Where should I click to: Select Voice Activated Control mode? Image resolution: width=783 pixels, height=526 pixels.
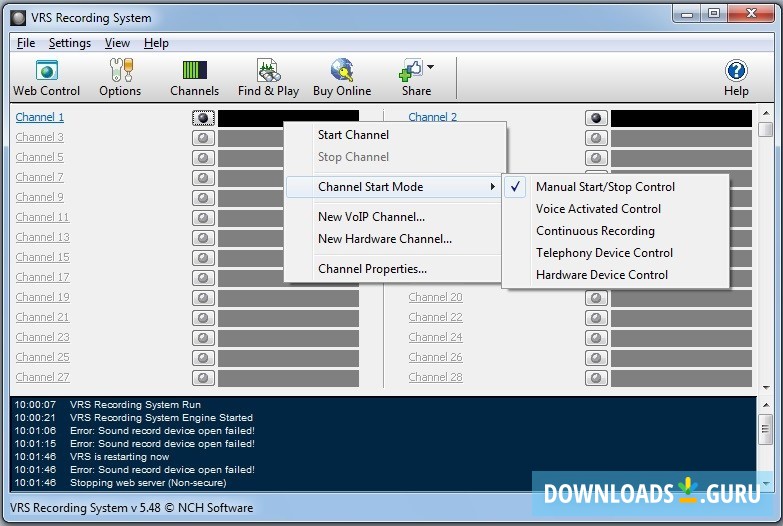[x=615, y=209]
